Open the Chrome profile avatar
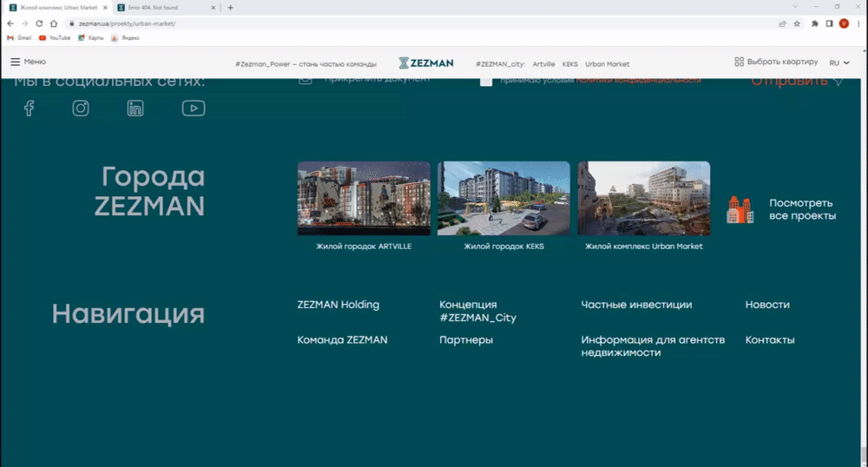Viewport: 868px width, 467px height. point(844,23)
